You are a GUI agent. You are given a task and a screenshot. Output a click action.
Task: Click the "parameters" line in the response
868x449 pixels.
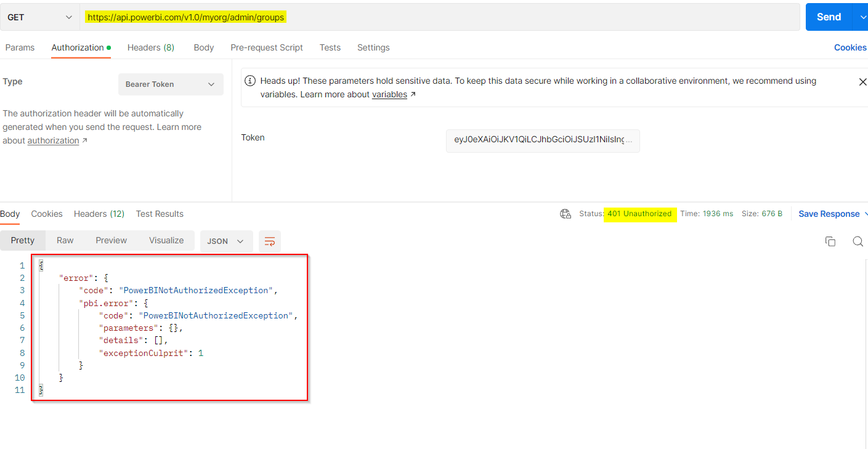point(141,328)
